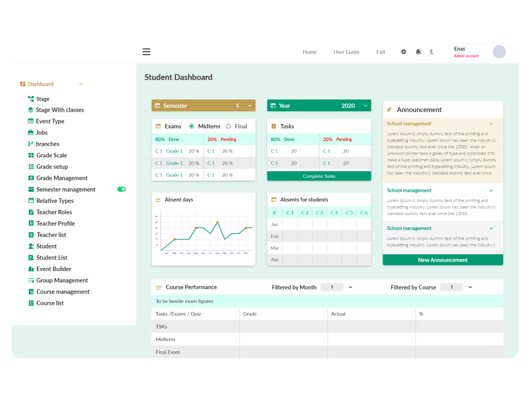Screen dimensions: 532x397
Task: Select the Final exam radio button
Action: pyautogui.click(x=228, y=126)
